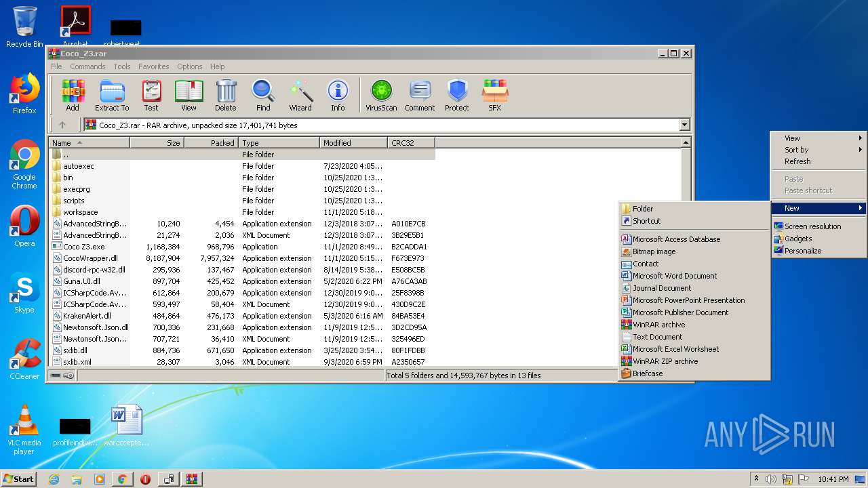Sort by Packed column header
Viewport: 868px width, 488px height.
211,143
